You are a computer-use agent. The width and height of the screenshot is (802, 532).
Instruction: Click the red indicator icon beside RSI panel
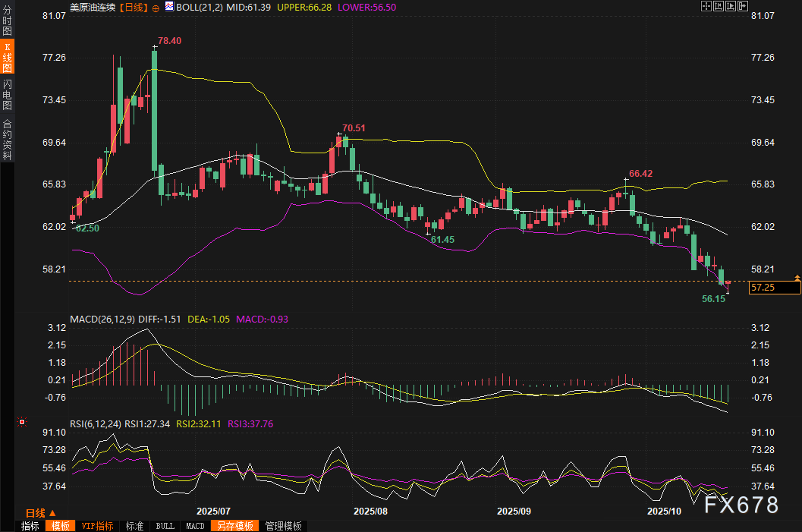click(x=22, y=422)
